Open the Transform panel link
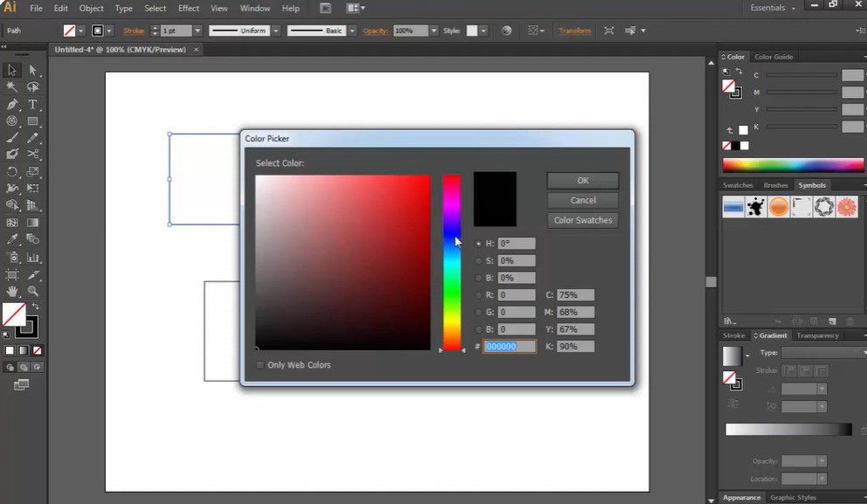This screenshot has height=504, width=867. (x=574, y=31)
